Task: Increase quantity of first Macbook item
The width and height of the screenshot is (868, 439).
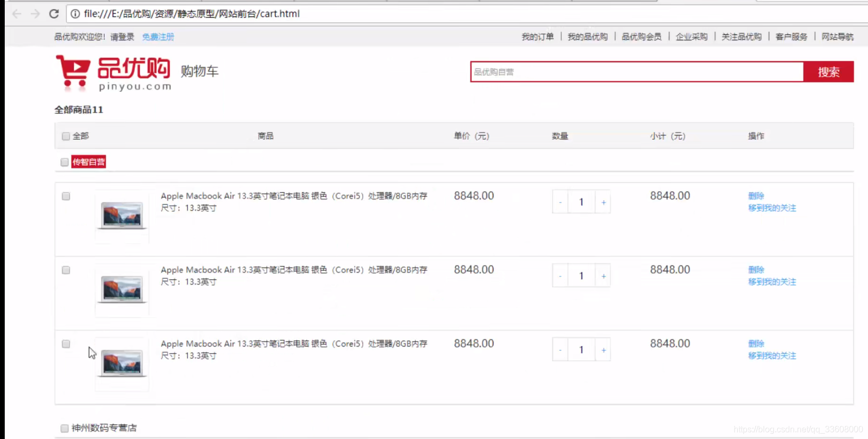Action: coord(603,202)
